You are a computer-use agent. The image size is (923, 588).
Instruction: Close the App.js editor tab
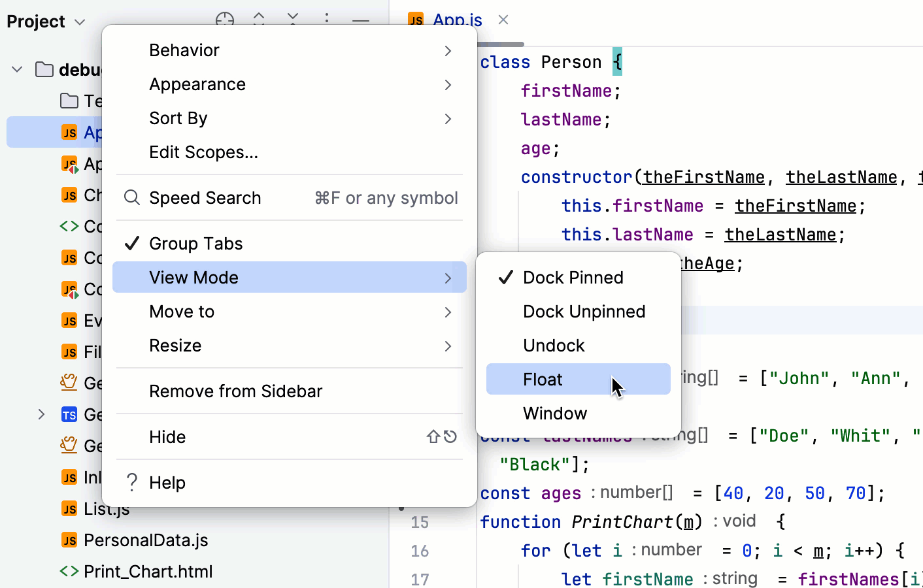tap(503, 20)
